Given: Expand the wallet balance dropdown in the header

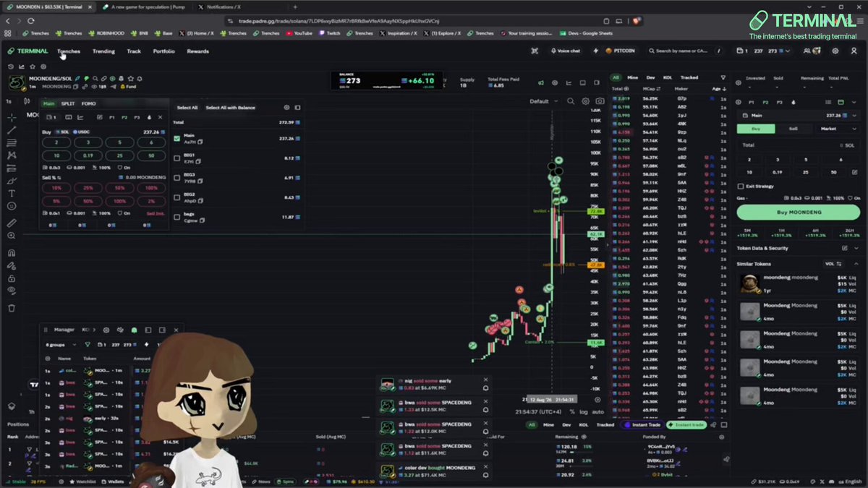Looking at the screenshot, I should (764, 51).
